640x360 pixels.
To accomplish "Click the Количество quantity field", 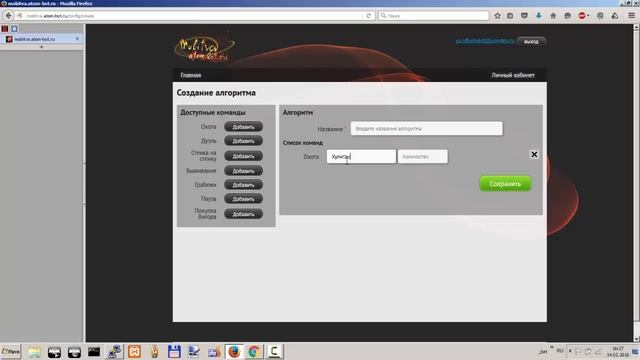I will (423, 156).
